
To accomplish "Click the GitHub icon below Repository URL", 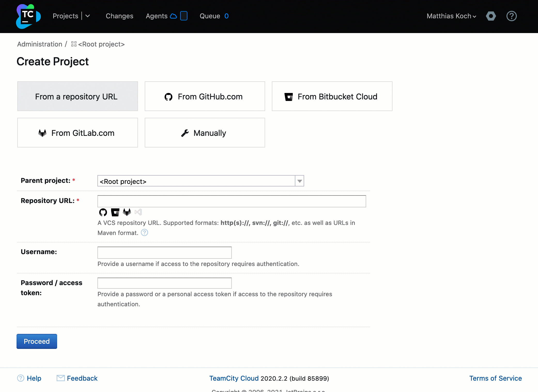I will (x=103, y=212).
